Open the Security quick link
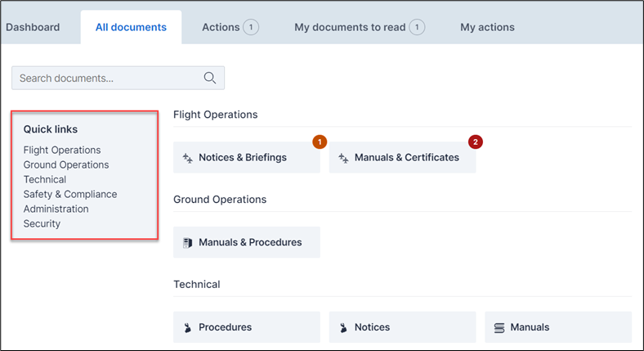Screen dimensions: 644x351 pos(42,224)
